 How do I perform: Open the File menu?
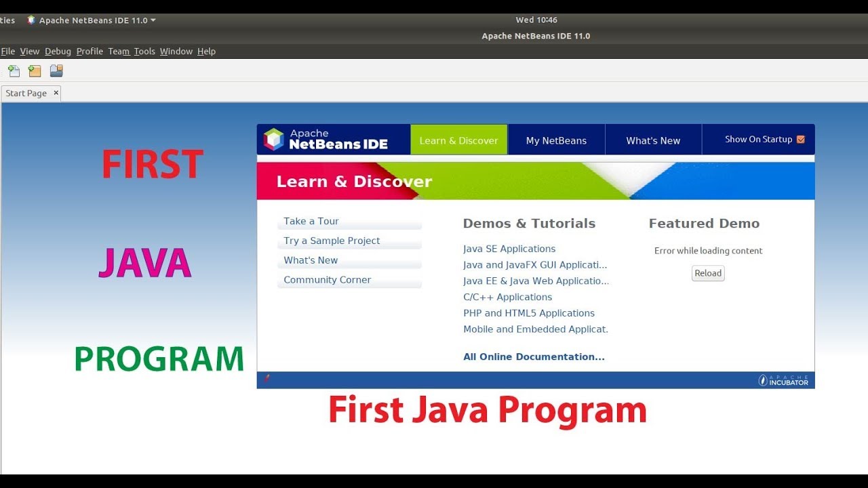8,52
